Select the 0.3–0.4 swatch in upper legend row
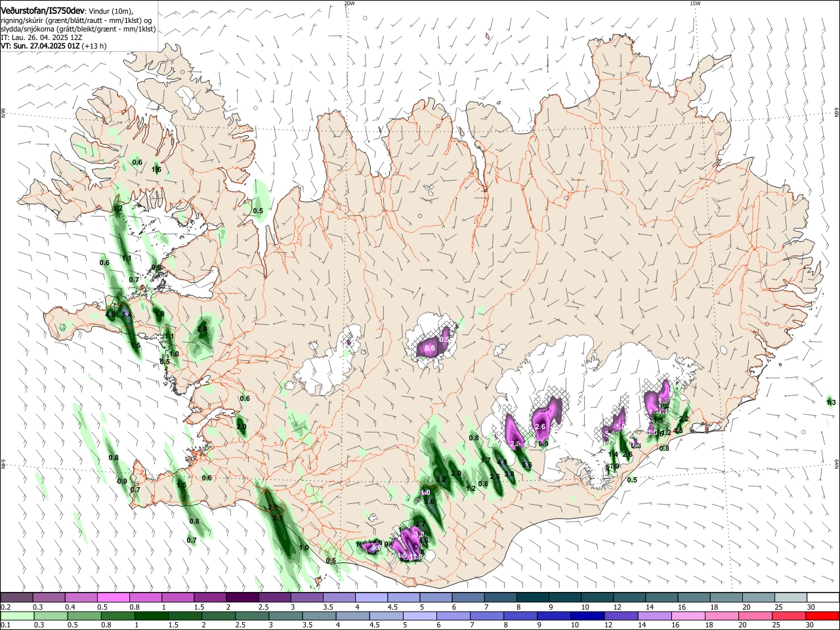This screenshot has height=630, width=840. [x=48, y=597]
